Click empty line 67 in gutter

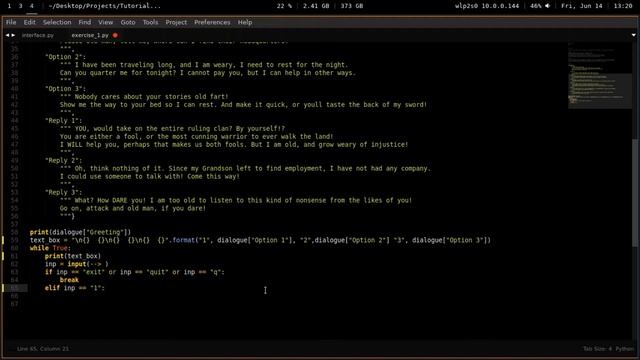pyautogui.click(x=14, y=304)
